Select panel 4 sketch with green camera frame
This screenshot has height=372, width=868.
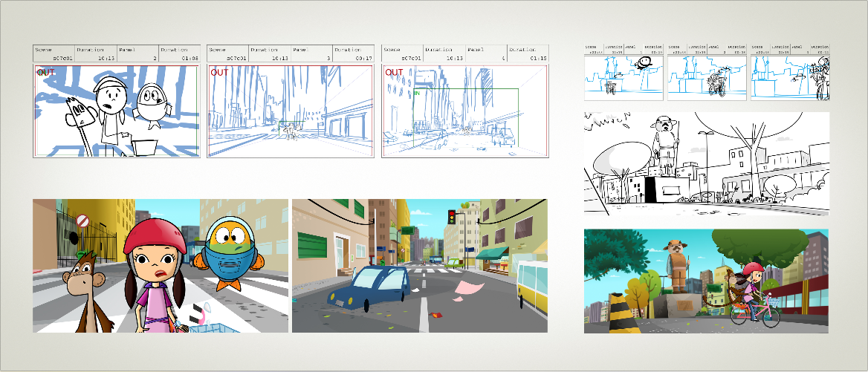[x=464, y=111]
